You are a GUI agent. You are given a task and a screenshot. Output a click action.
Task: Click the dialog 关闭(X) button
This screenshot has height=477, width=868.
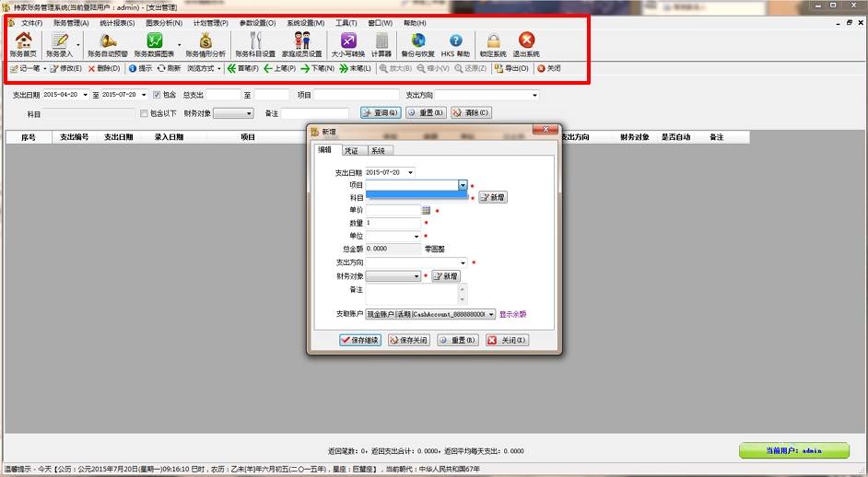pyautogui.click(x=507, y=341)
